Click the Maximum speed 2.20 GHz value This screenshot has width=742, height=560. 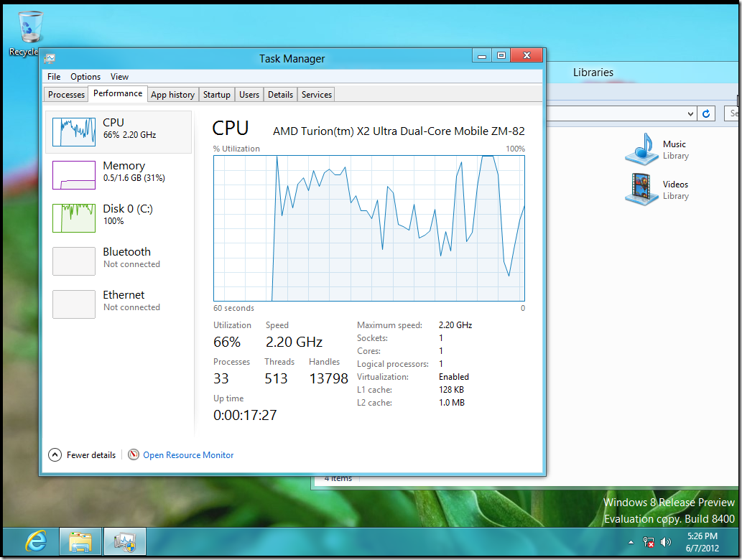point(455,325)
